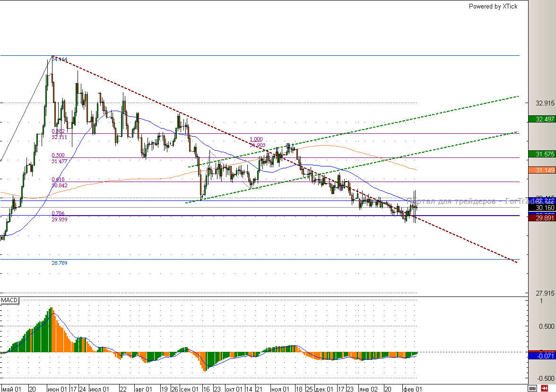
Task: Select the green 31.575 price marker
Action: point(542,154)
